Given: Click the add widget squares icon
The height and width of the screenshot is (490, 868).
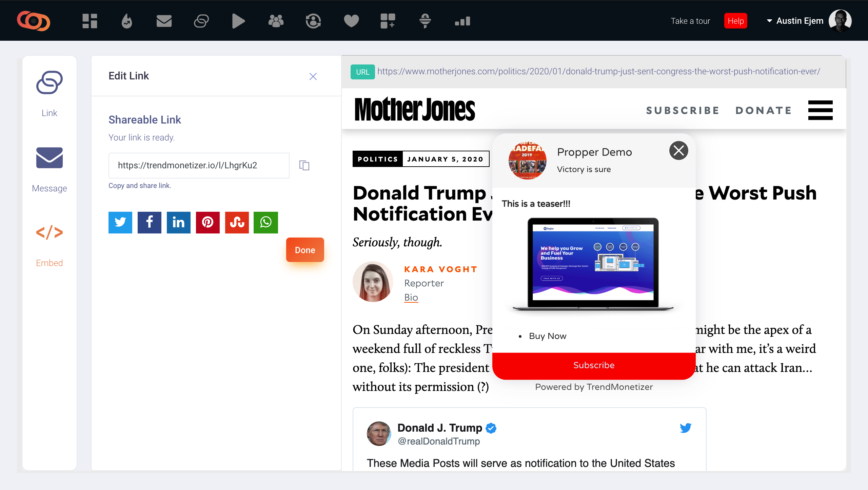Looking at the screenshot, I should coord(388,21).
